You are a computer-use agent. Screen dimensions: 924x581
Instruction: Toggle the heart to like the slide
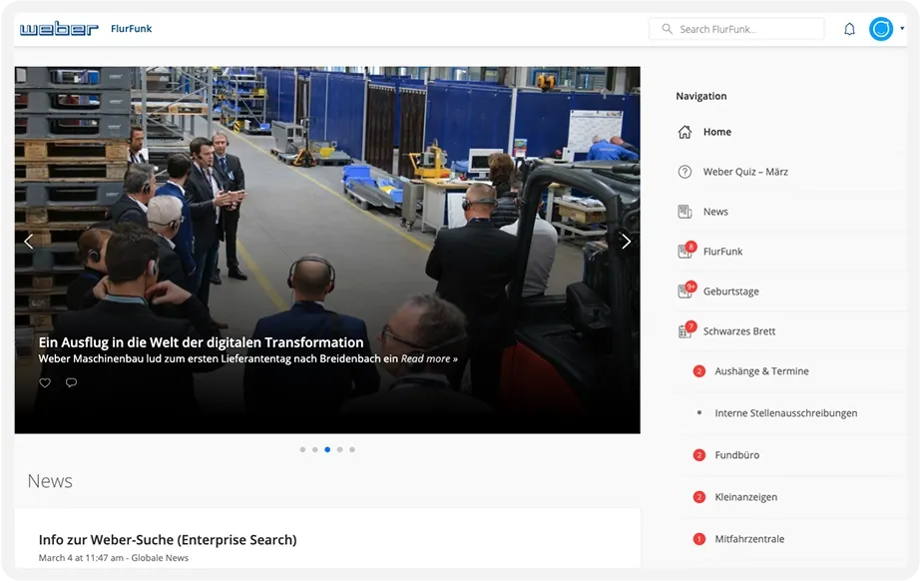click(44, 382)
